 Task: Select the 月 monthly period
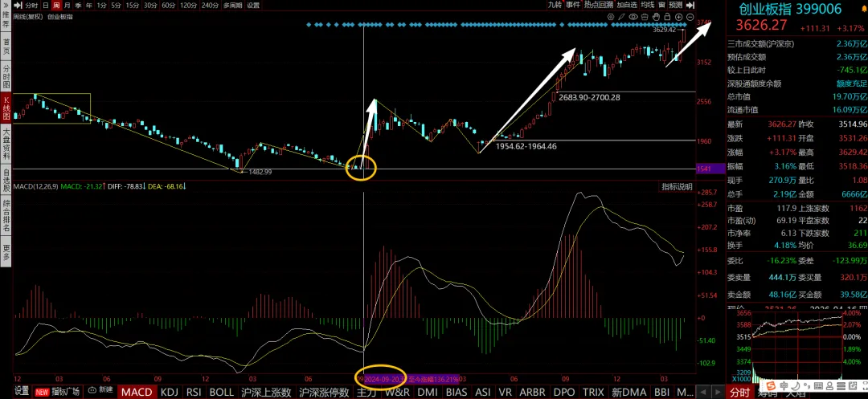(67, 6)
